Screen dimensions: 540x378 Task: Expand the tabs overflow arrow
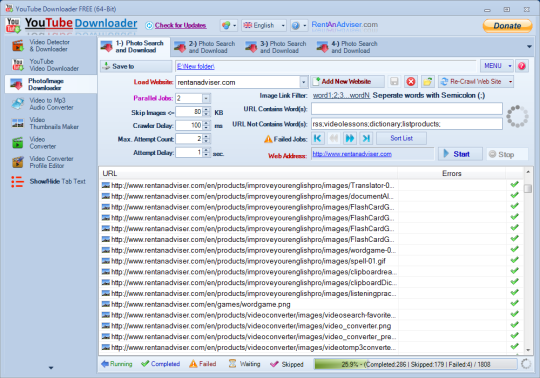[x=529, y=46]
